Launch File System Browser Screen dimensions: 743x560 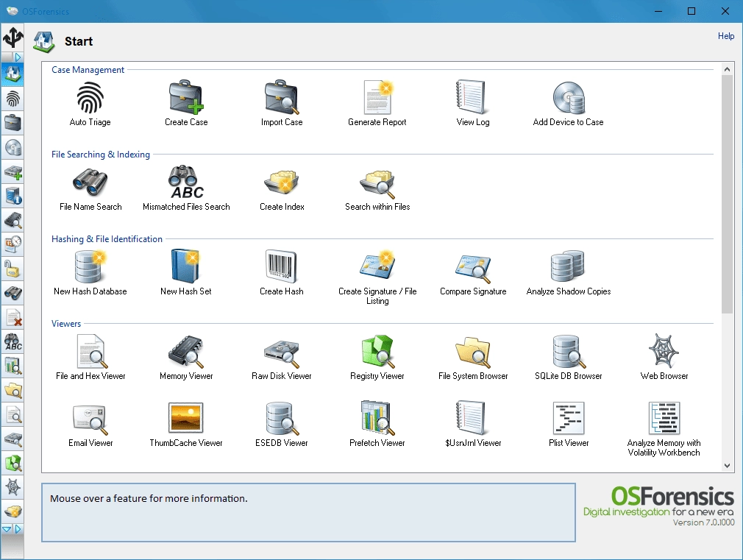click(x=473, y=358)
